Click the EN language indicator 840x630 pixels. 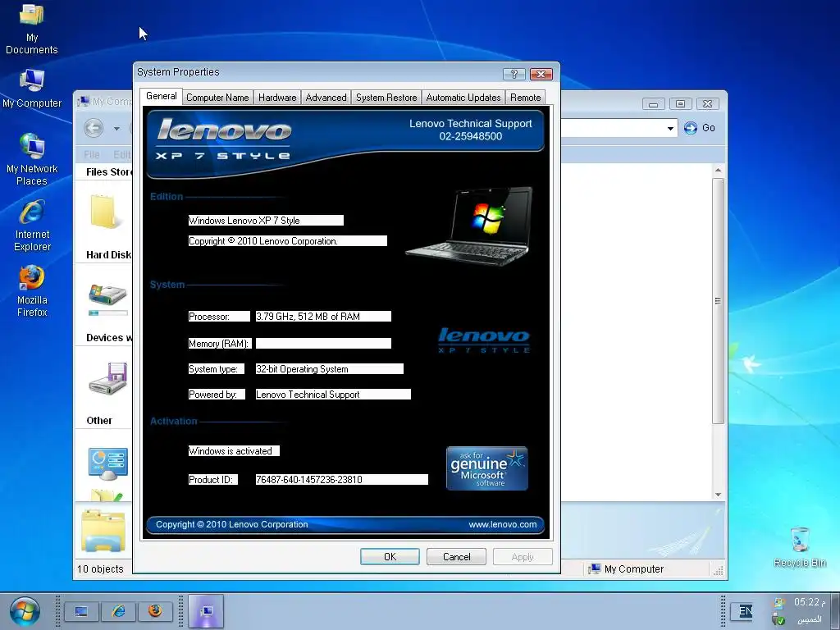(745, 610)
